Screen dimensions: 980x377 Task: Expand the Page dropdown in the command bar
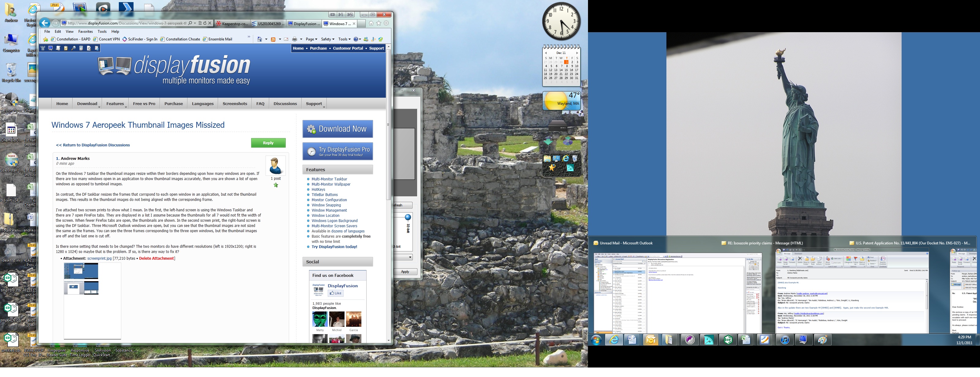click(x=312, y=39)
